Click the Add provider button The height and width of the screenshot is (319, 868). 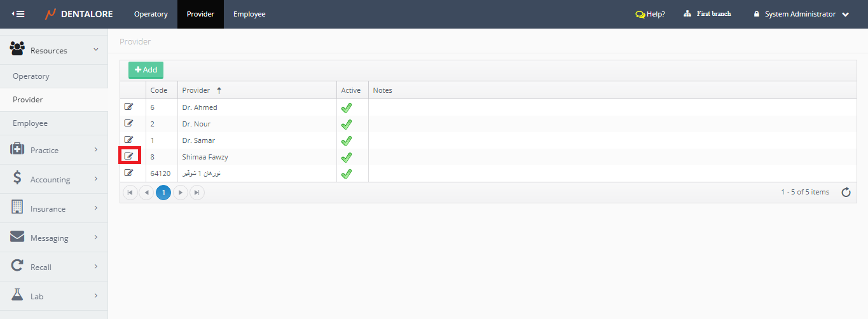(x=146, y=70)
